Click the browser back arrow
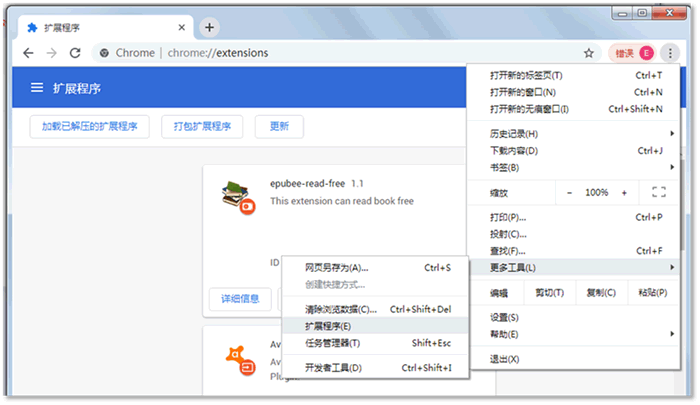The image size is (700, 405). 28,53
